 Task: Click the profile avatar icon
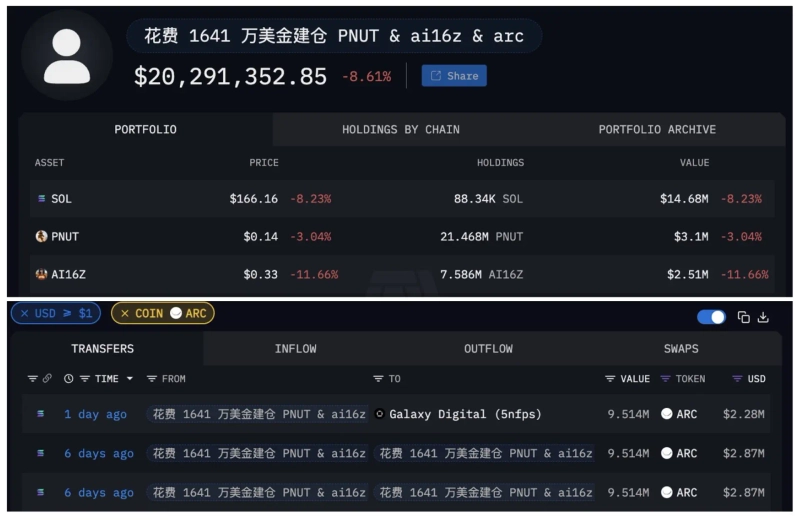67,56
